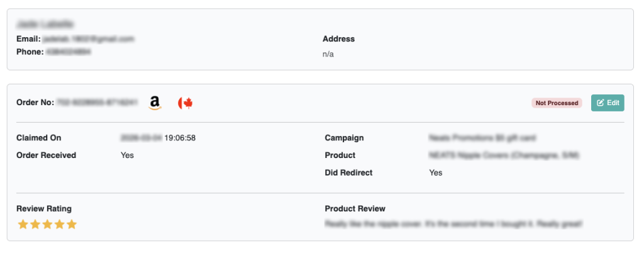Click the blurred Product name value

tap(504, 155)
